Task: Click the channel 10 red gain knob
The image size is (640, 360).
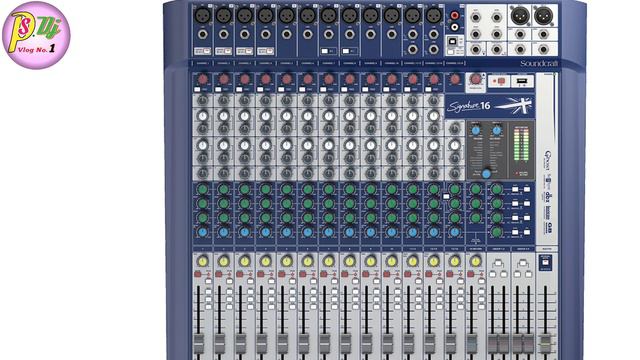Action: coord(391,79)
